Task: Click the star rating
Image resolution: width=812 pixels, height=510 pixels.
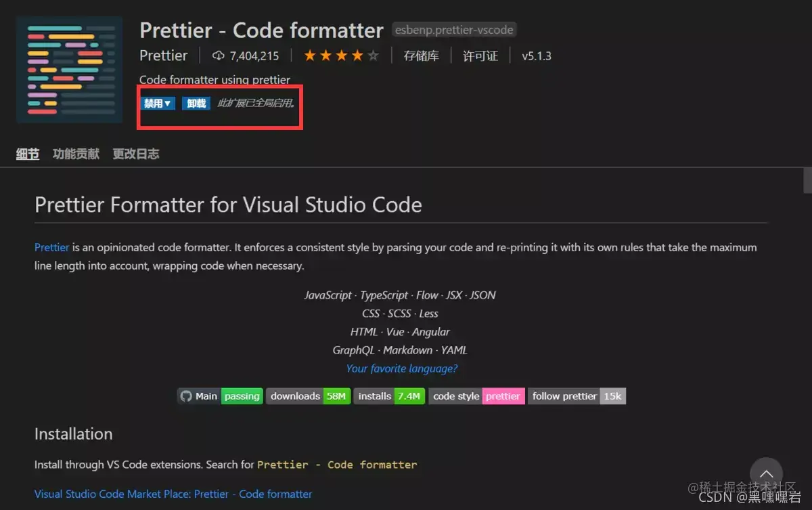Action: (341, 56)
